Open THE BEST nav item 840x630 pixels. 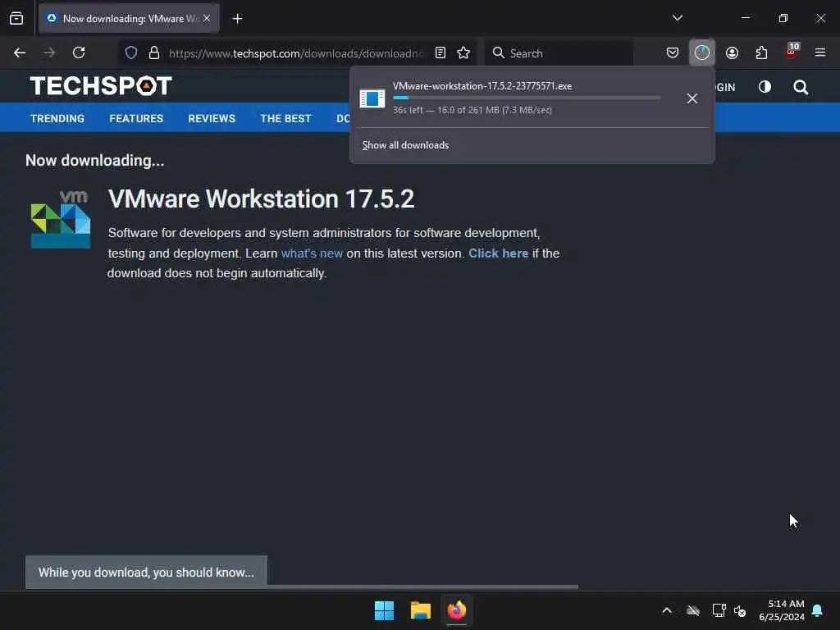coord(285,118)
